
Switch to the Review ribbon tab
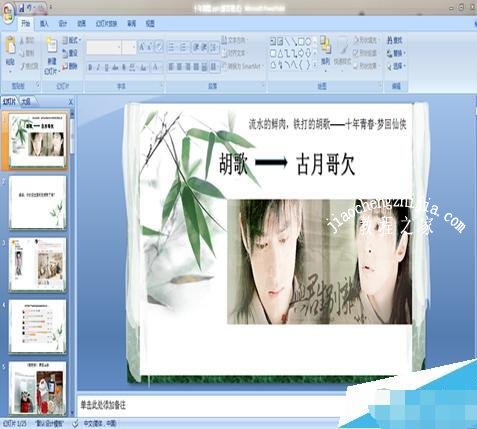(132, 24)
